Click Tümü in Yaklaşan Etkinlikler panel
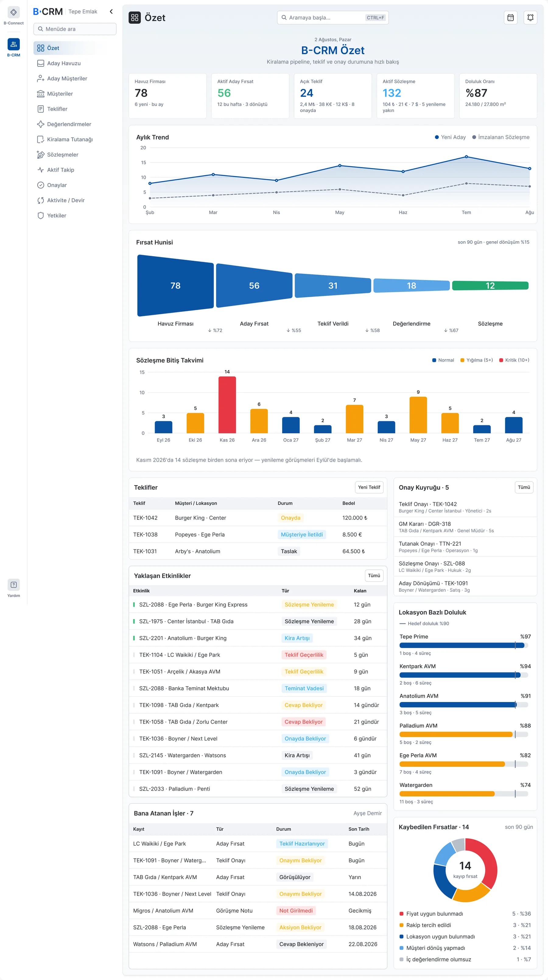Screen dimensions: 548x980 [x=374, y=575]
